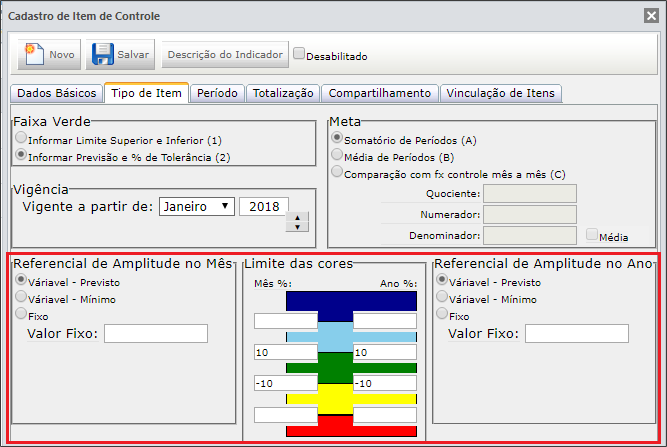
Task: Click Valor Fixo field in Amplitude no Mês
Action: coord(156,333)
